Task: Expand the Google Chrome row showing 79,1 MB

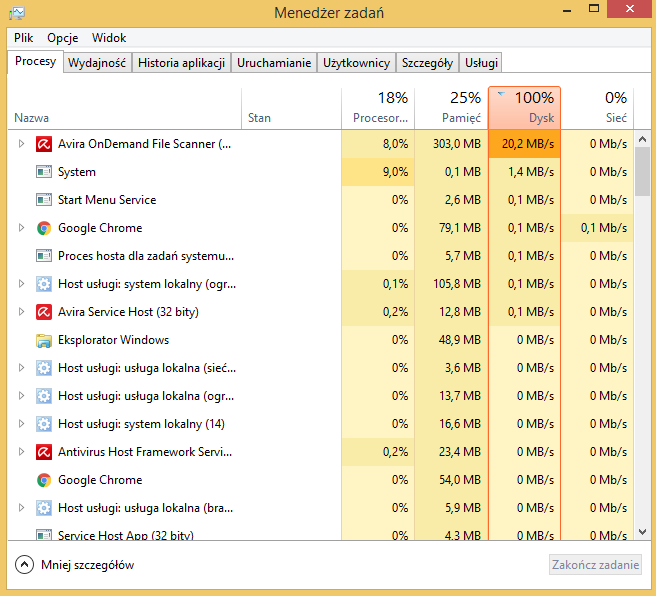Action: tap(21, 228)
